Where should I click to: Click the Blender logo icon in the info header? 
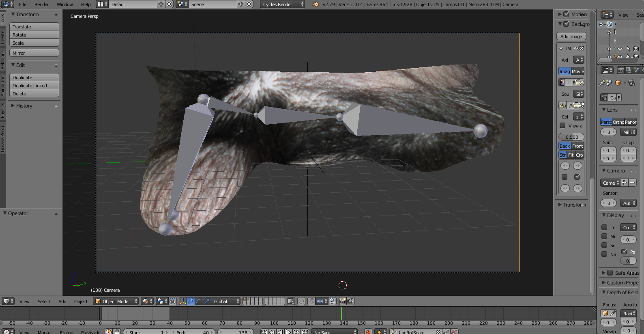pyautogui.click(x=316, y=4)
